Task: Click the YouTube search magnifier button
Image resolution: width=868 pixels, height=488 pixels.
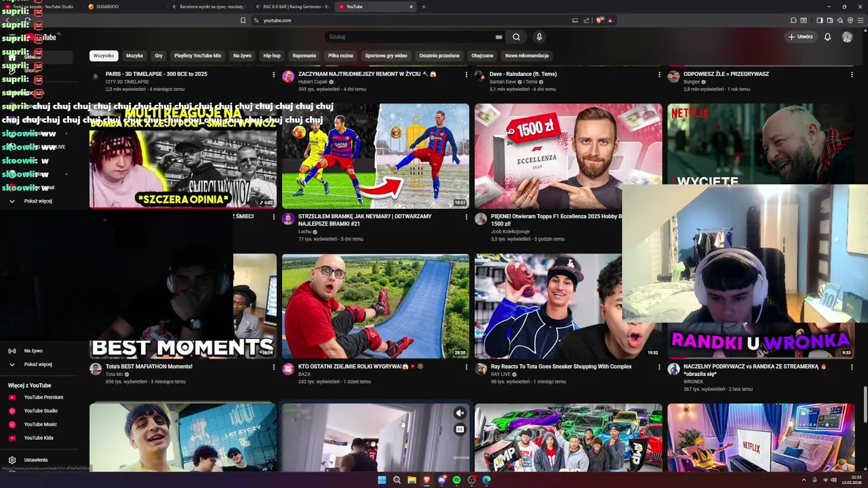Action: tap(516, 37)
